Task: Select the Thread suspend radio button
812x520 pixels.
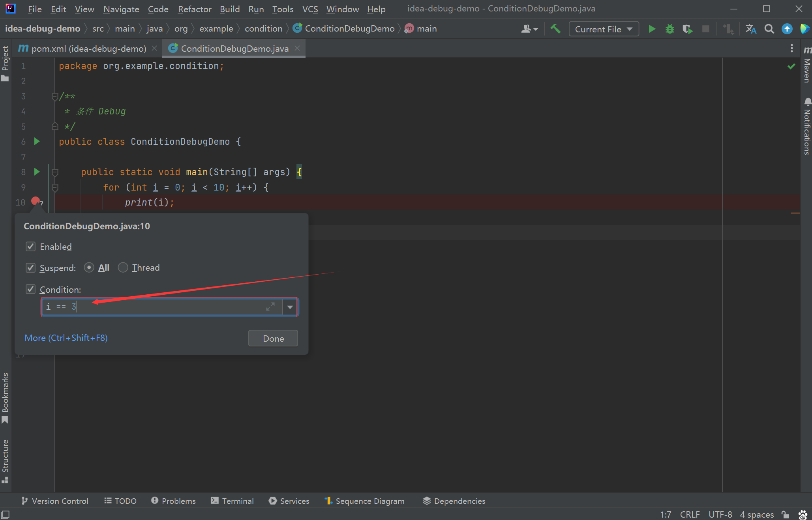Action: [123, 267]
